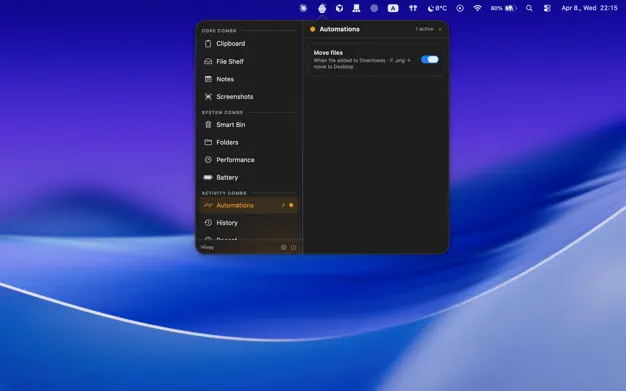Show the Performance comb
Viewport: 626px width, 391px height.
248,160
